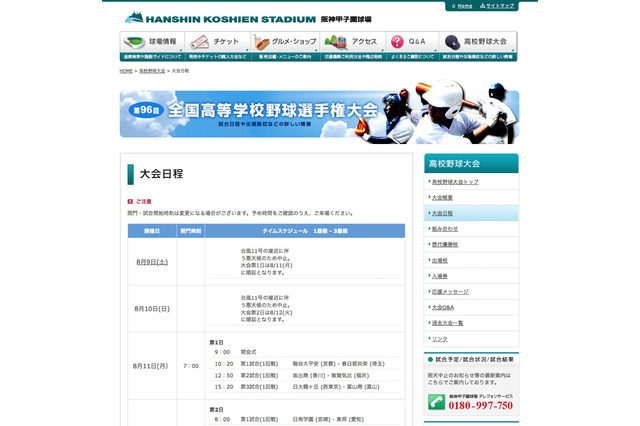Open 歴代優勝校 in the sidebar
Viewport: 640px width, 426px height.
(445, 245)
